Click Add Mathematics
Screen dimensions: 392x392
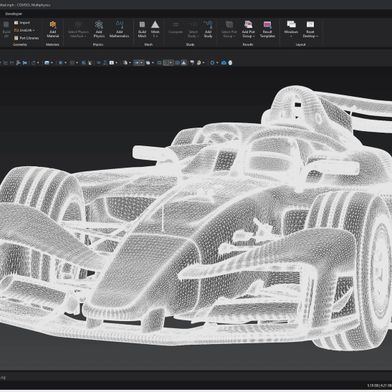[119, 29]
